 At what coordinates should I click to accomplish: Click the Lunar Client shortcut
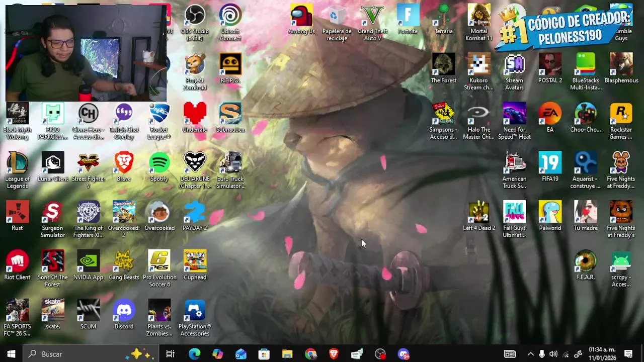53,167
